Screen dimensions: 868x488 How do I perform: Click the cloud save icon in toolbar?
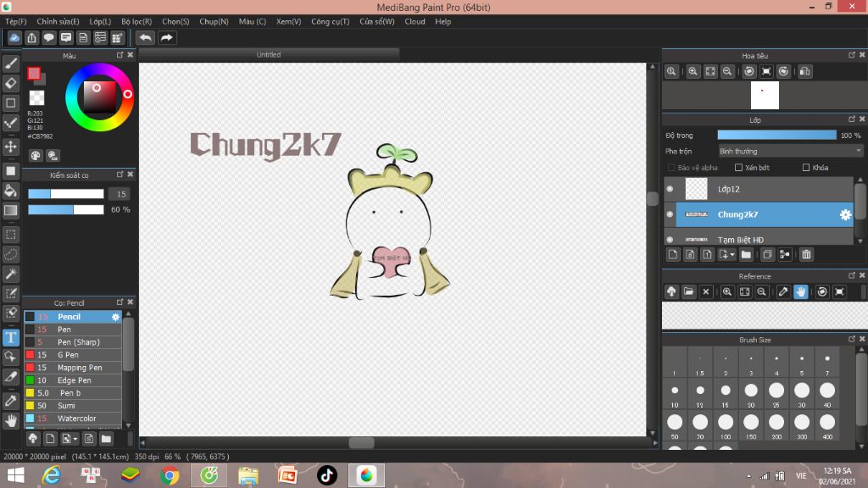tap(14, 37)
